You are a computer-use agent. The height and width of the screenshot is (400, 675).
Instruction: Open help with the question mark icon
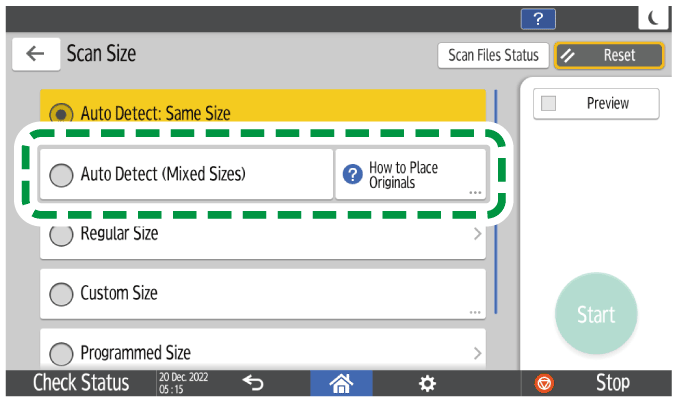coord(538,17)
